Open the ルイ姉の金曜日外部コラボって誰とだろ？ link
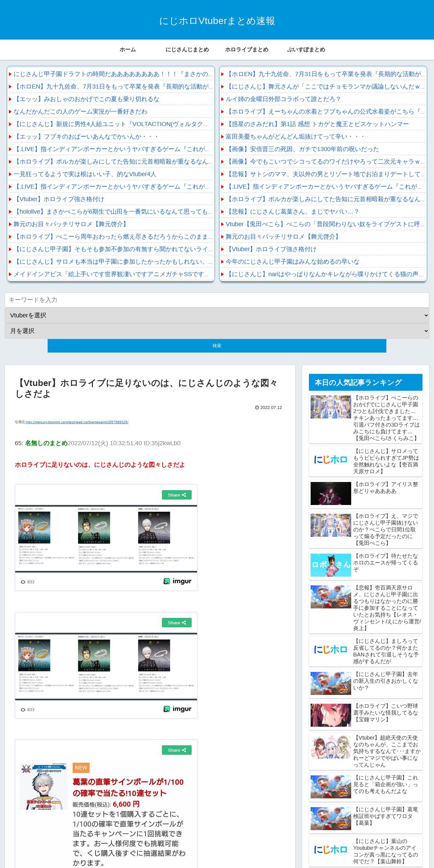 pyautogui.click(x=283, y=99)
